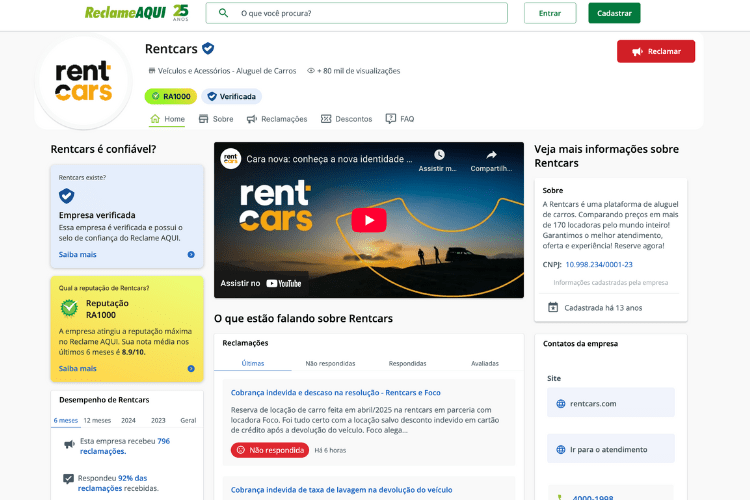Click Saiba mais in Reputação RA1000 card
The height and width of the screenshot is (500, 750).
77,368
